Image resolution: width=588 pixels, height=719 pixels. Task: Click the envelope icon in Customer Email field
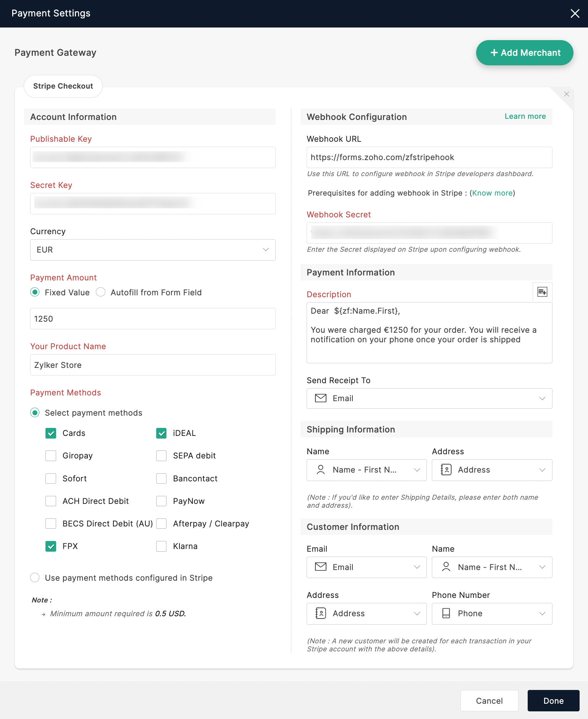pos(321,567)
